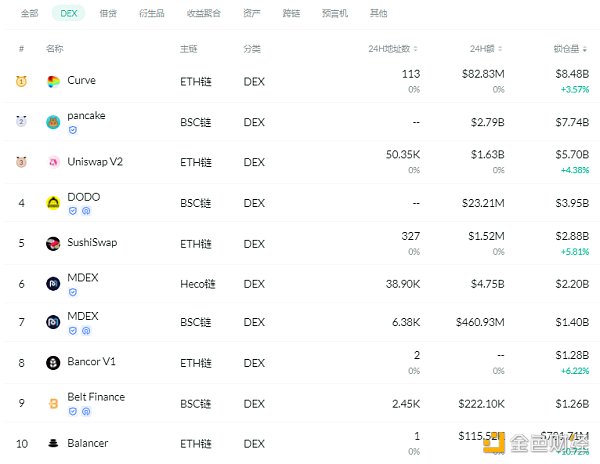
Task: Click the 名称 column header
Action: [x=55, y=48]
